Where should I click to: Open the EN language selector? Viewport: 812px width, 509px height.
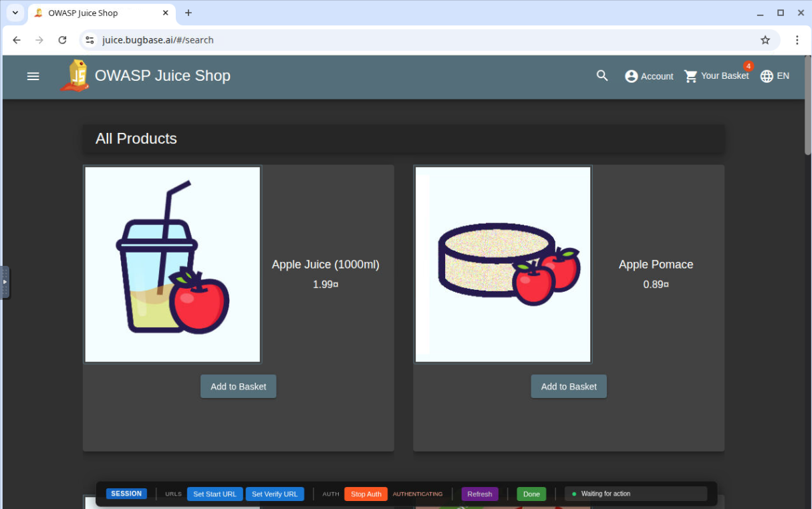click(x=775, y=76)
